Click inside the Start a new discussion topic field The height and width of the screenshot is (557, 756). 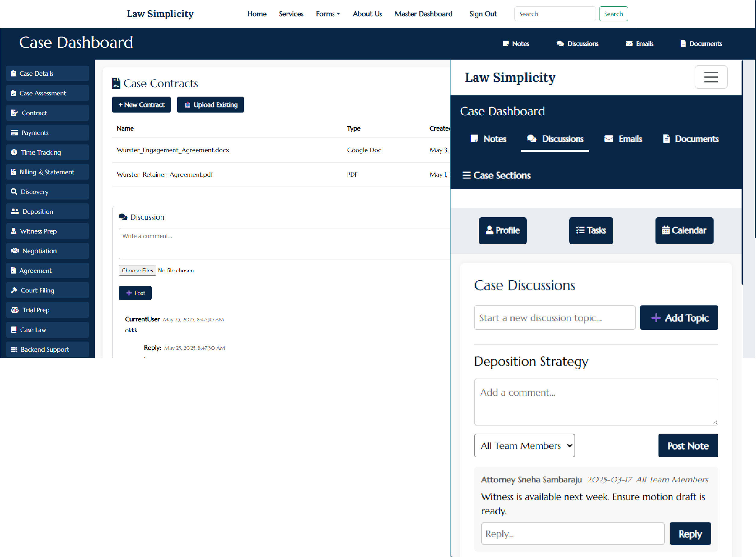click(554, 317)
